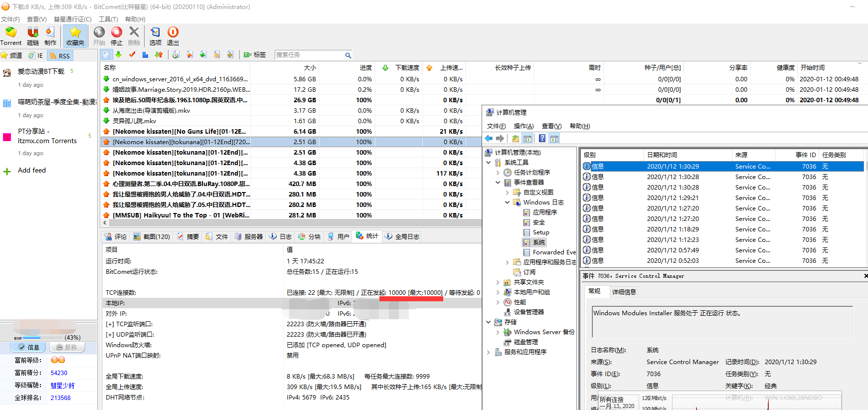Toggle show/hide console tree icon

click(527, 138)
